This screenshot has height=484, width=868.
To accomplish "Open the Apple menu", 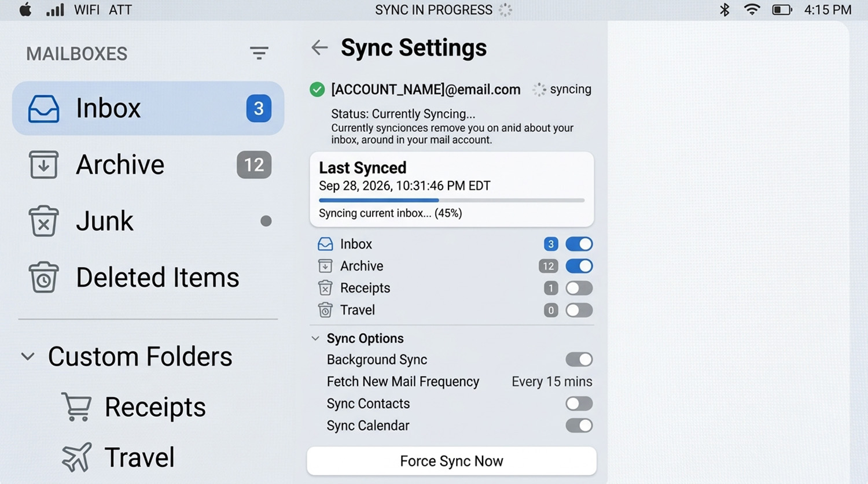I will pyautogui.click(x=25, y=10).
